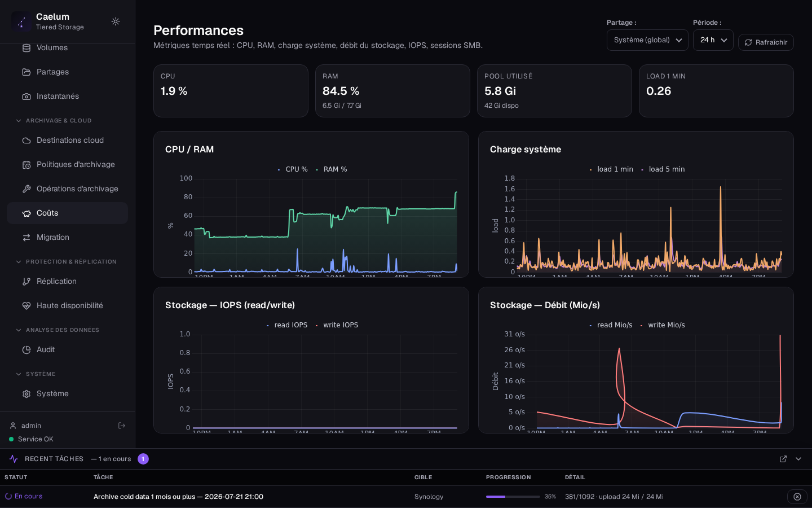Collapse the Système sidebar section header
The image size is (812, 508).
[36, 374]
